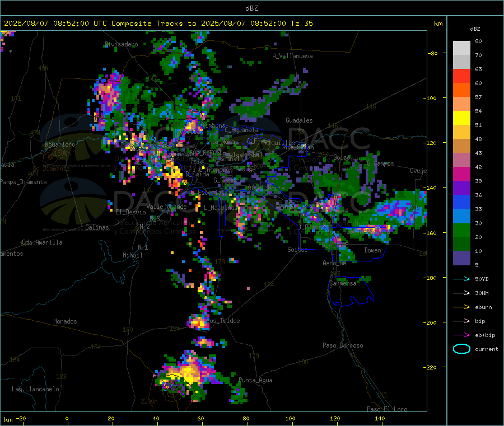Click the Carmensa place label
Image resolution: width=504 pixels, height=426 pixels.
pyautogui.click(x=343, y=283)
